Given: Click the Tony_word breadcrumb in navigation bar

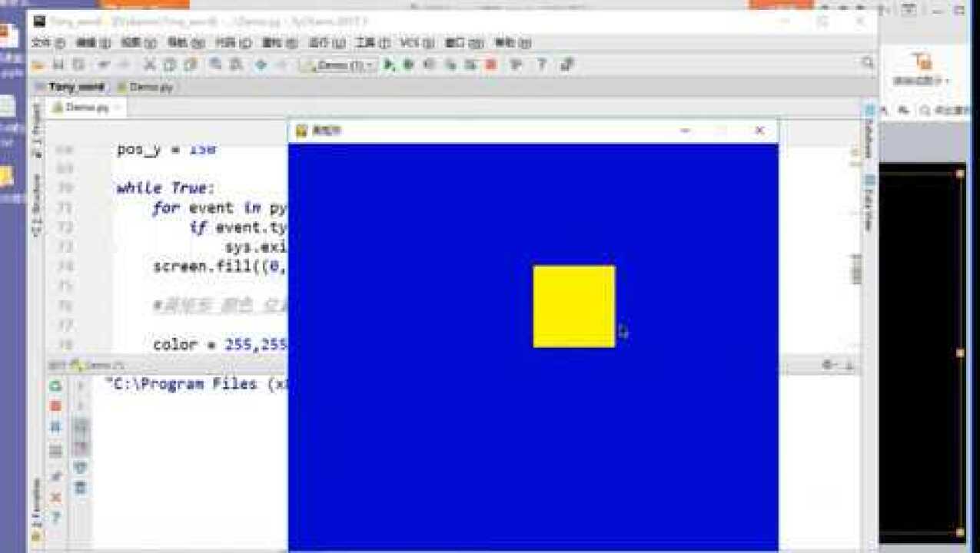Looking at the screenshot, I should (75, 87).
